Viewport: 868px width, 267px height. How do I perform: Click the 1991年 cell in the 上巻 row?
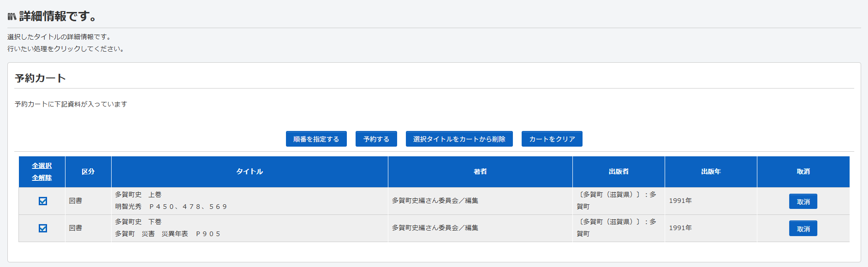coord(680,201)
